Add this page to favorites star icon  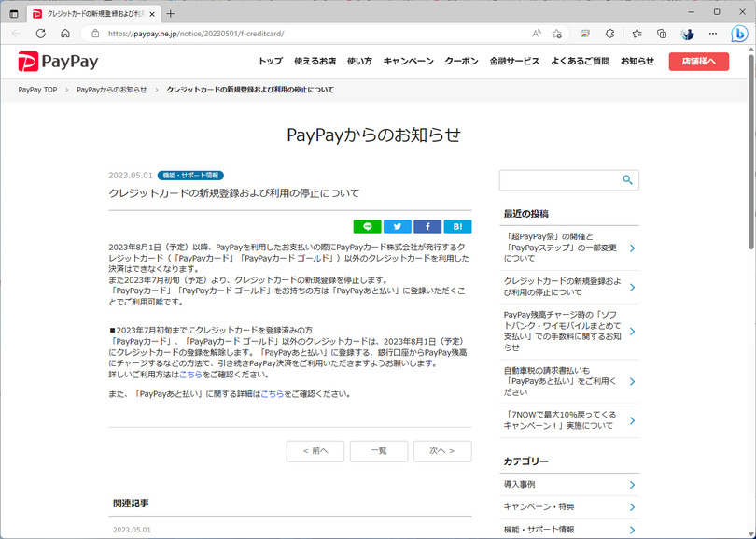pyautogui.click(x=557, y=34)
